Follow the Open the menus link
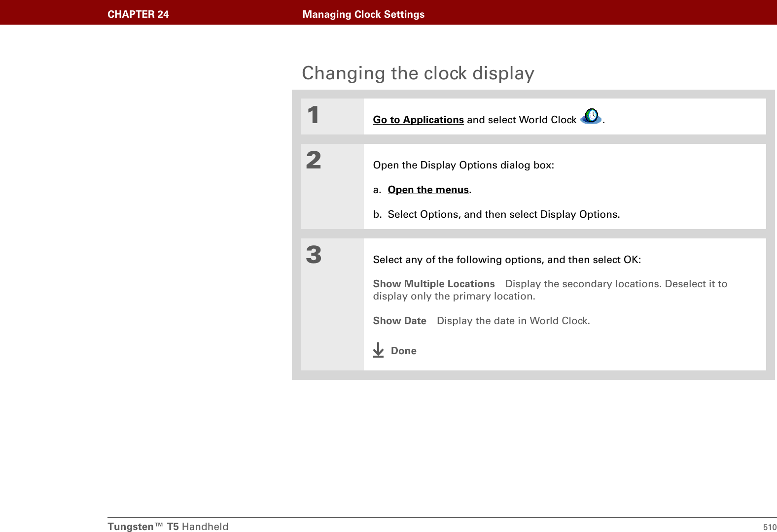This screenshot has height=532, width=777. pyautogui.click(x=428, y=190)
